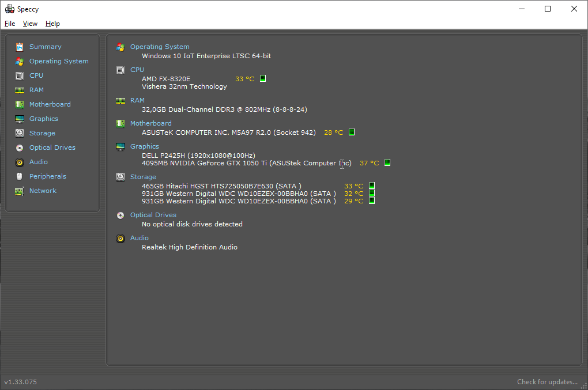Click the Speccy app icon in title bar

[9, 9]
